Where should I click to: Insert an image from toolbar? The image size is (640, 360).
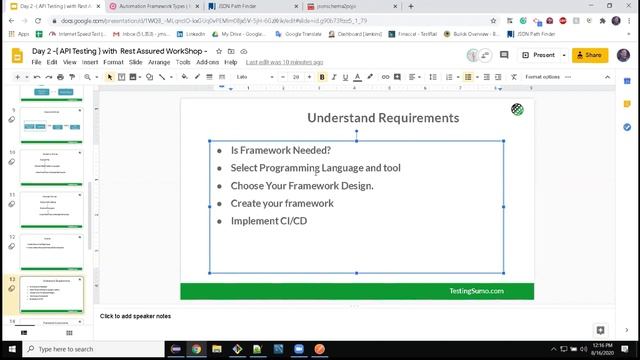point(133,77)
